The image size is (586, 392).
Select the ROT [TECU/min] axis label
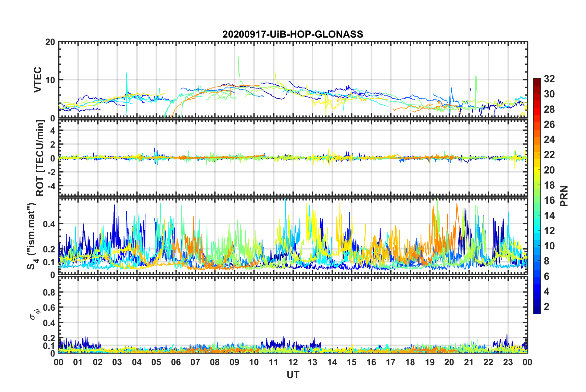(40, 158)
